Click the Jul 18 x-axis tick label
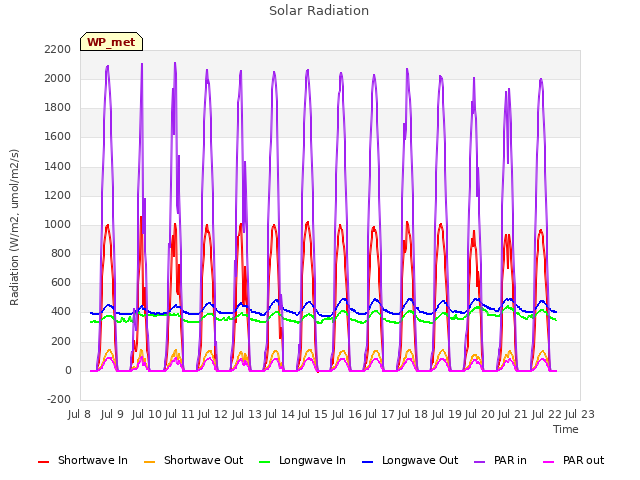This screenshot has width=640, height=480. (413, 414)
